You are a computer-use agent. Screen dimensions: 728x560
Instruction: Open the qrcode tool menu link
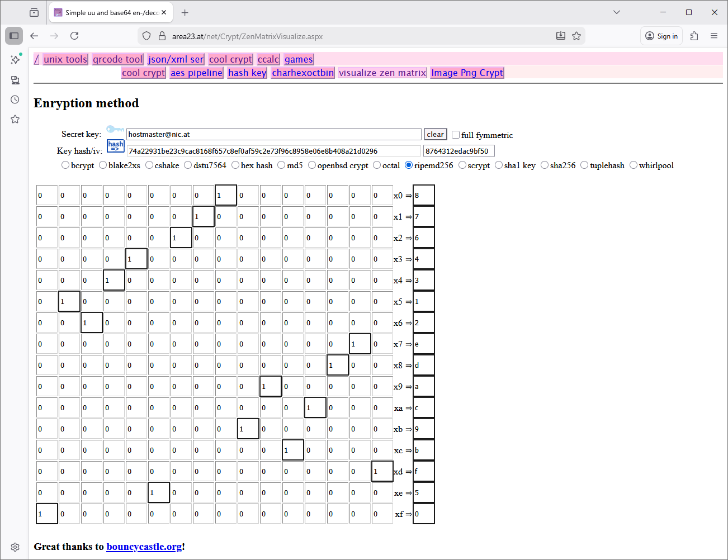(117, 59)
